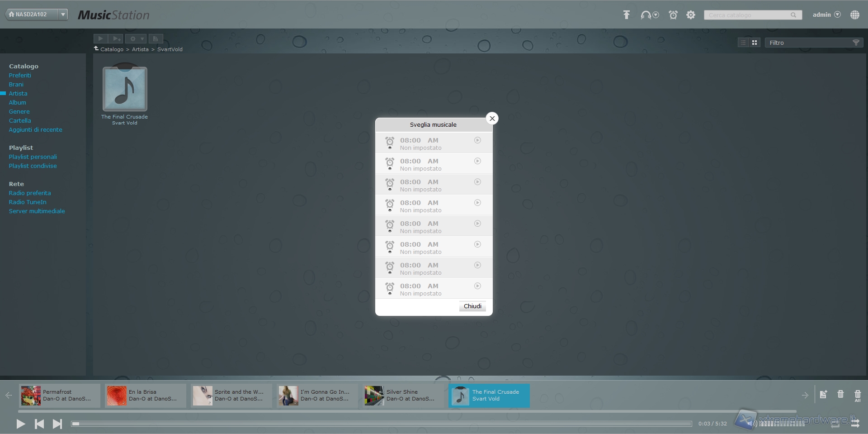Switch to grid thumbnail view
868x434 pixels.
pyautogui.click(x=755, y=43)
